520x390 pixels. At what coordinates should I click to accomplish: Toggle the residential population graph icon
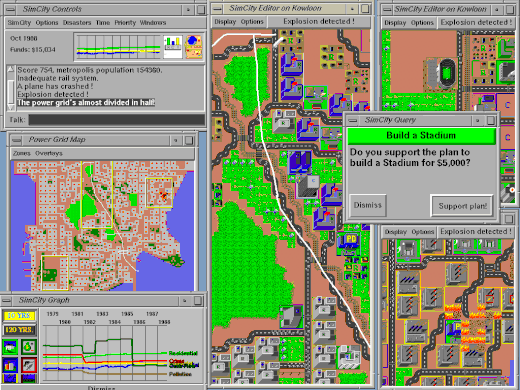point(10,347)
